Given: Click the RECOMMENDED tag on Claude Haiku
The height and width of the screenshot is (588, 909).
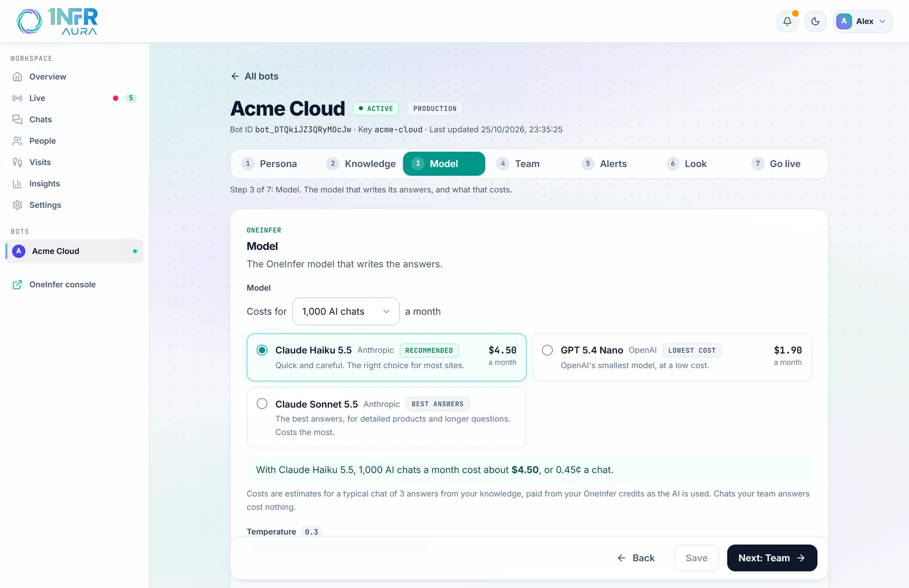Looking at the screenshot, I should point(430,351).
